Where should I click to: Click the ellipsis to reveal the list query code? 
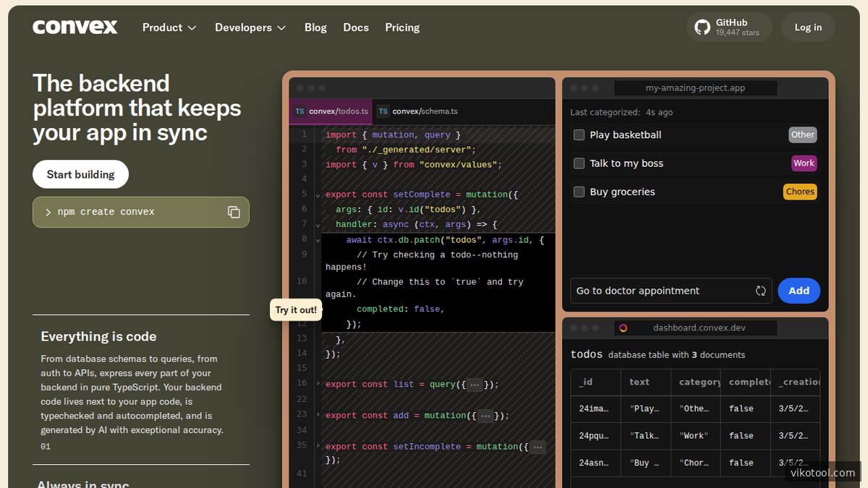pos(475,384)
